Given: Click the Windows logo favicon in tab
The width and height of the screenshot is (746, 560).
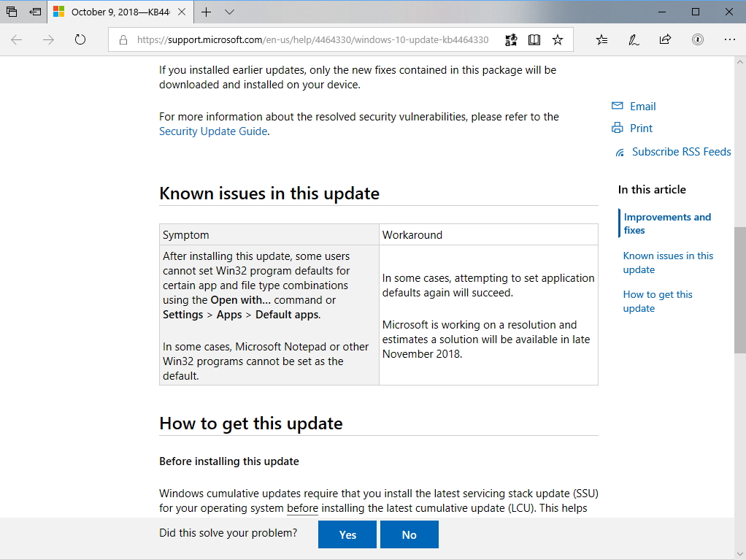Looking at the screenshot, I should 58,12.
